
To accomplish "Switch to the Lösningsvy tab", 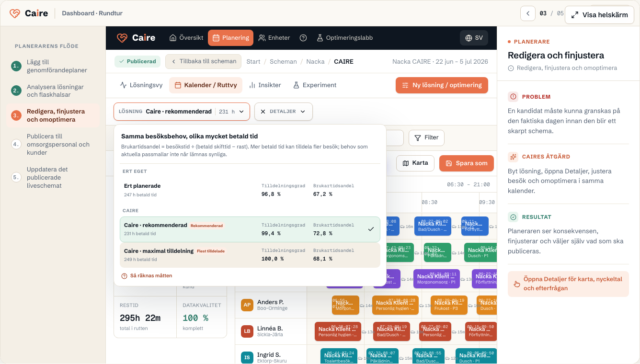I will [141, 85].
